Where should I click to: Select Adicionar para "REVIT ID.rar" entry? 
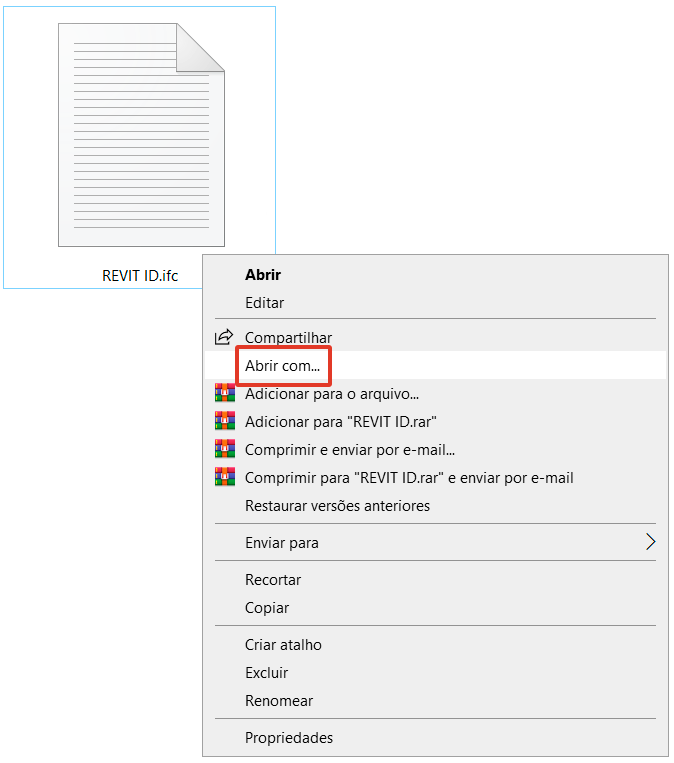click(341, 422)
